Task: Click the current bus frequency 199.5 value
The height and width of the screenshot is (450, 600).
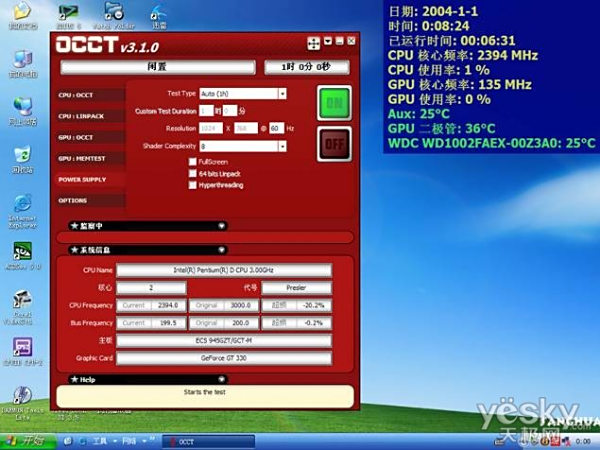Action: [168, 323]
